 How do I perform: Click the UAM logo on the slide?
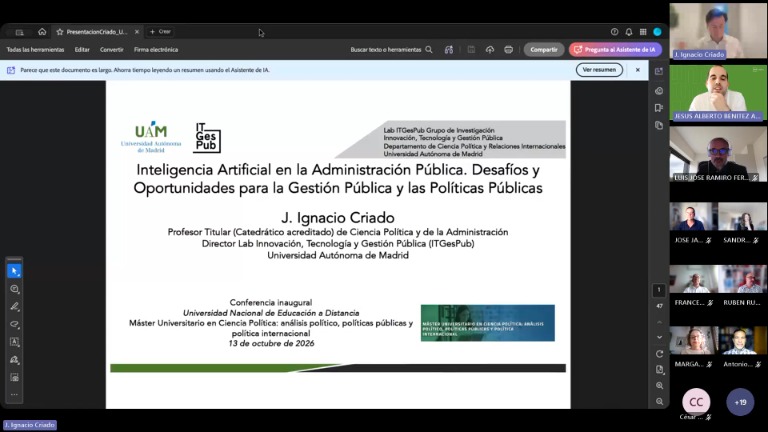point(151,138)
